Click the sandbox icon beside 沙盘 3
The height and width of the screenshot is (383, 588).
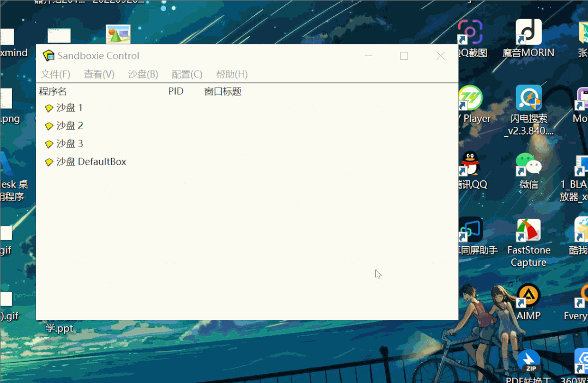[49, 144]
